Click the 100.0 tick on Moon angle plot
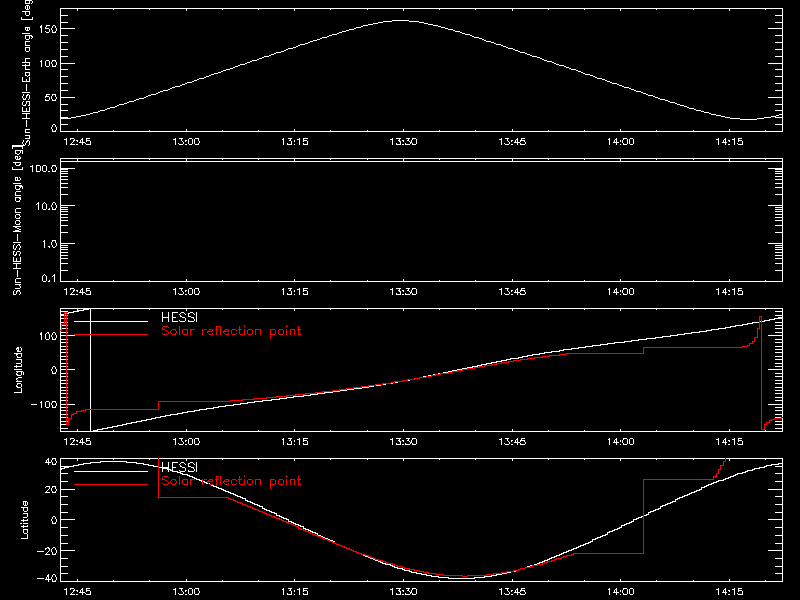The image size is (800, 600). pyautogui.click(x=43, y=169)
